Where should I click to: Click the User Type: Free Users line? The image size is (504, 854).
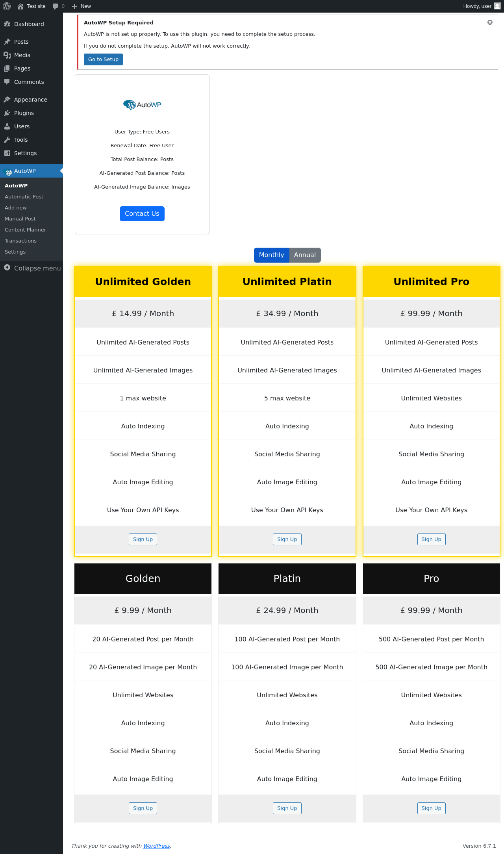click(142, 132)
